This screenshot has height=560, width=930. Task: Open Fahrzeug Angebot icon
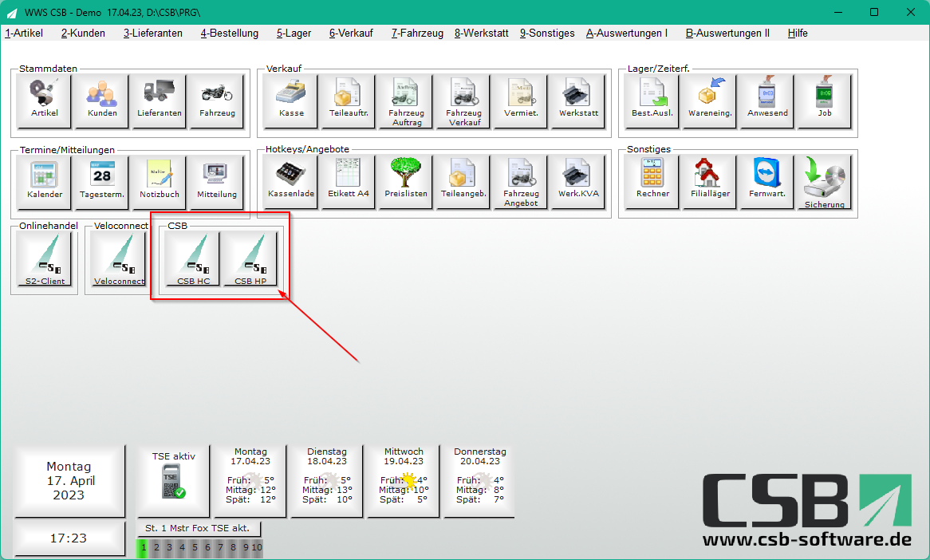[x=521, y=182]
